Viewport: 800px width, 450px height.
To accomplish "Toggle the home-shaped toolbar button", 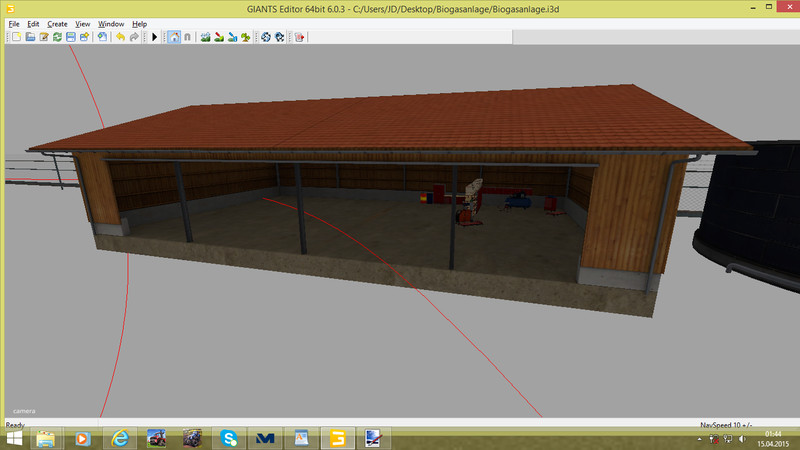I will tap(174, 37).
